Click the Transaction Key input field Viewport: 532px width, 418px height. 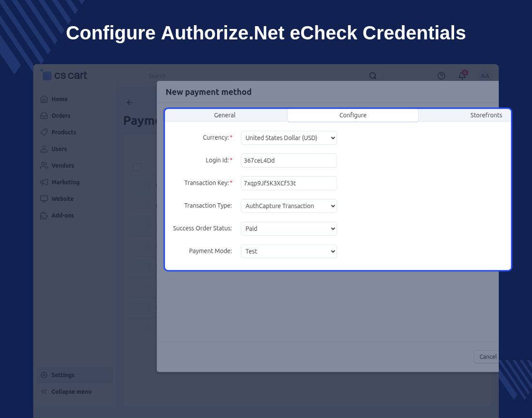click(x=289, y=183)
